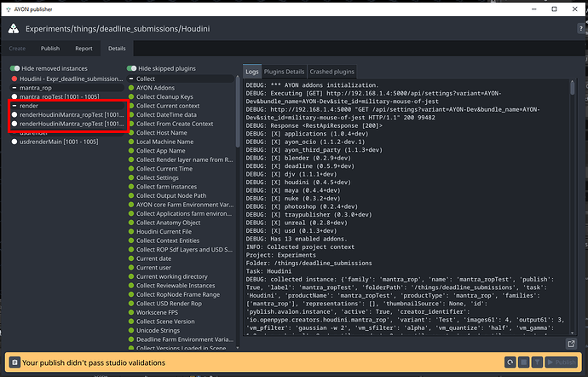Image resolution: width=588 pixels, height=377 pixels.
Task: Select Collect Render layer name plugin
Action: click(x=181, y=160)
